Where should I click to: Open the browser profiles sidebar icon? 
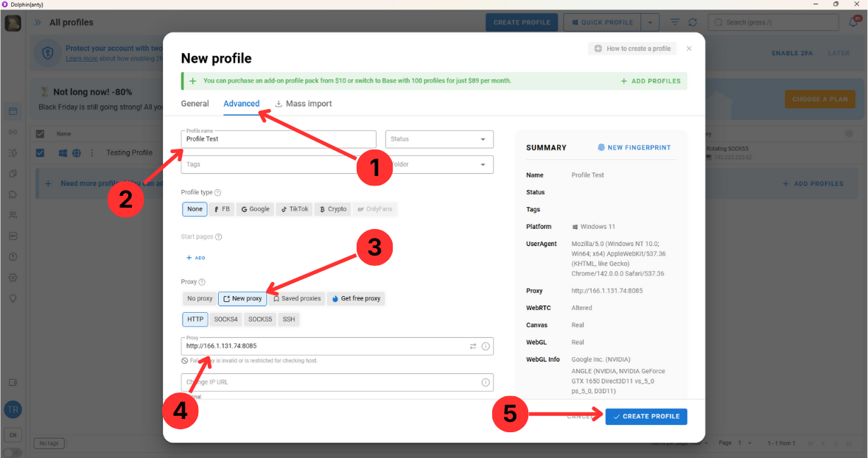(13, 111)
